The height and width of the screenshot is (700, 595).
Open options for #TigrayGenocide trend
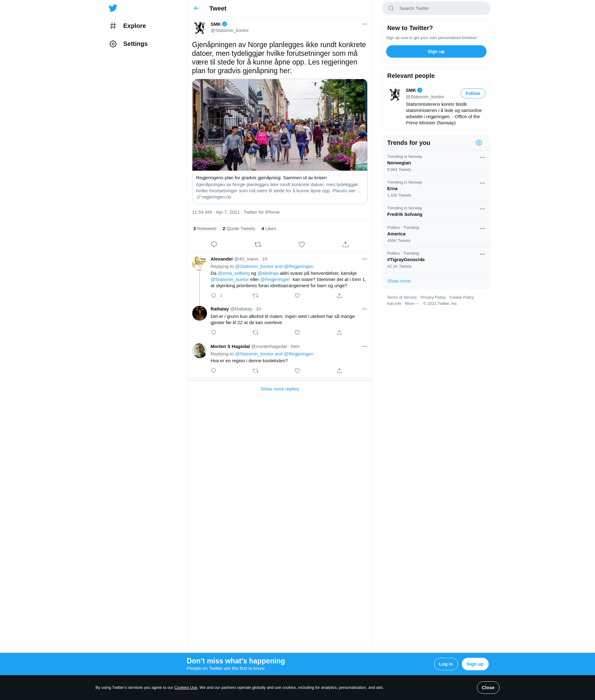(482, 254)
